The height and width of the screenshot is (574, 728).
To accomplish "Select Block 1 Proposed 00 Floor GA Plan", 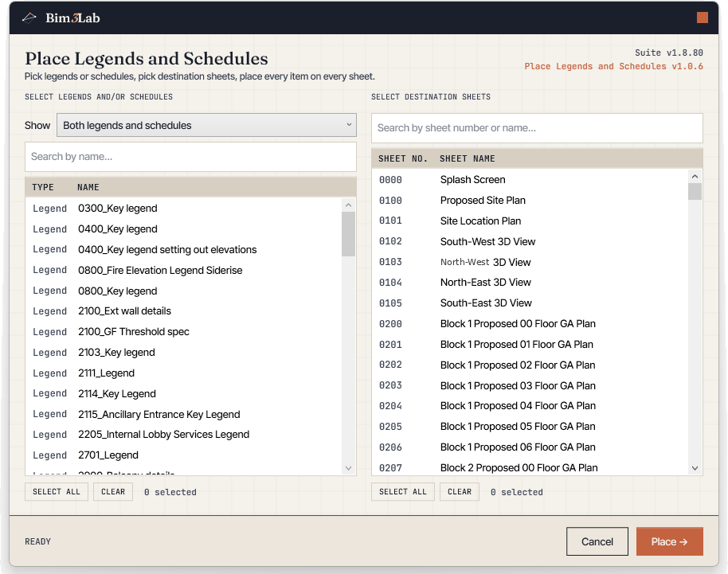I will pyautogui.click(x=530, y=324).
